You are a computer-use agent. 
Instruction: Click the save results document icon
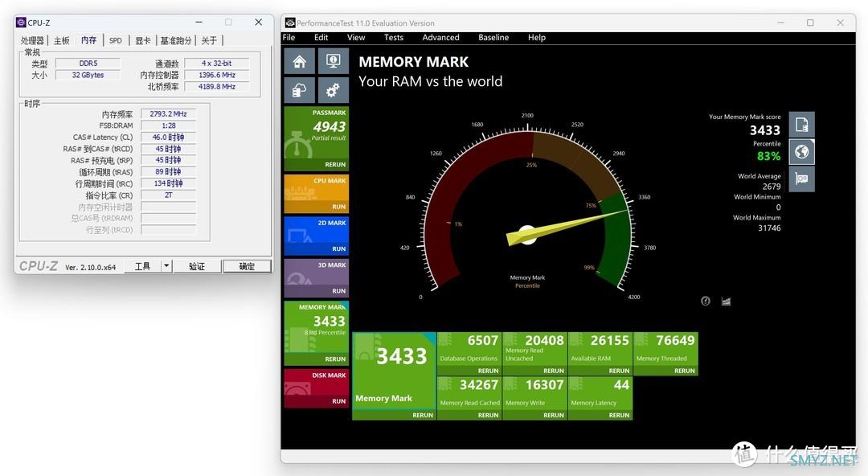tap(801, 125)
